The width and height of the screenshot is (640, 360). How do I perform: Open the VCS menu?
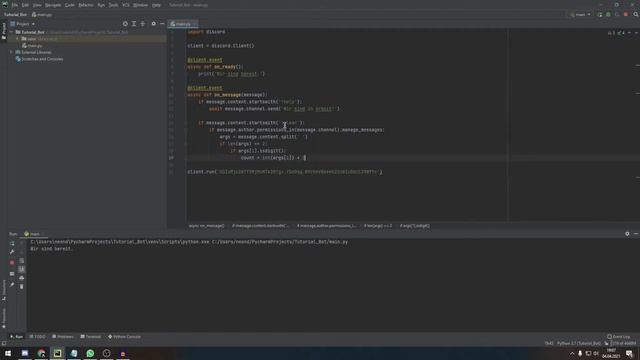tap(126, 5)
